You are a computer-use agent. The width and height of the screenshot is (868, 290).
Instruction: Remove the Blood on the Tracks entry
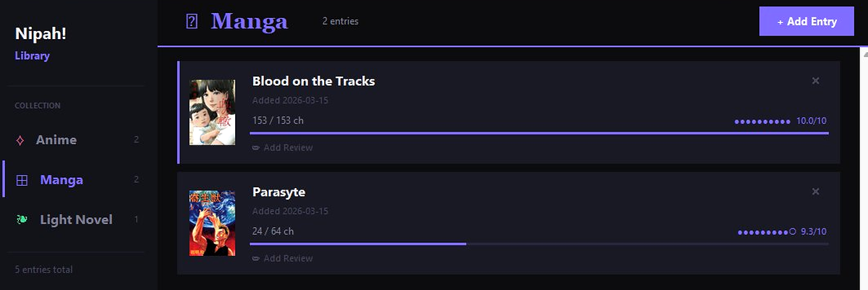point(816,81)
